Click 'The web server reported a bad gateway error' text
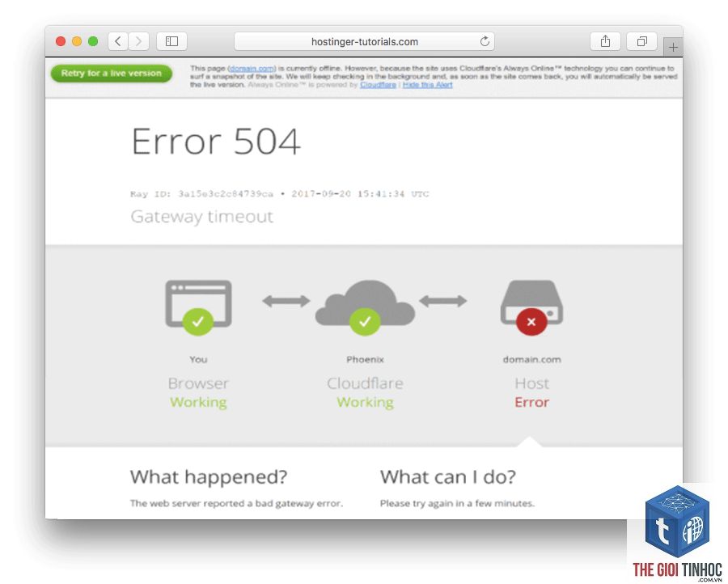728x584 pixels. pos(236,503)
